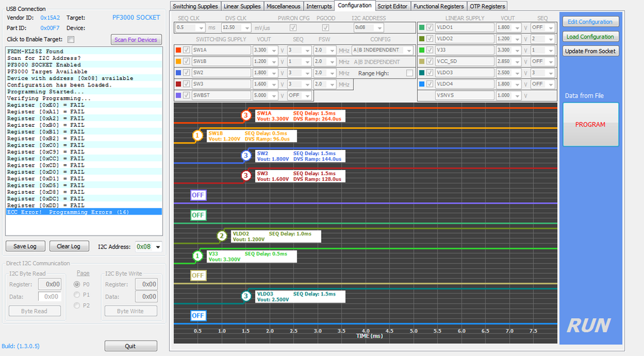Click the teal swatch next to VLDO3

[422, 73]
